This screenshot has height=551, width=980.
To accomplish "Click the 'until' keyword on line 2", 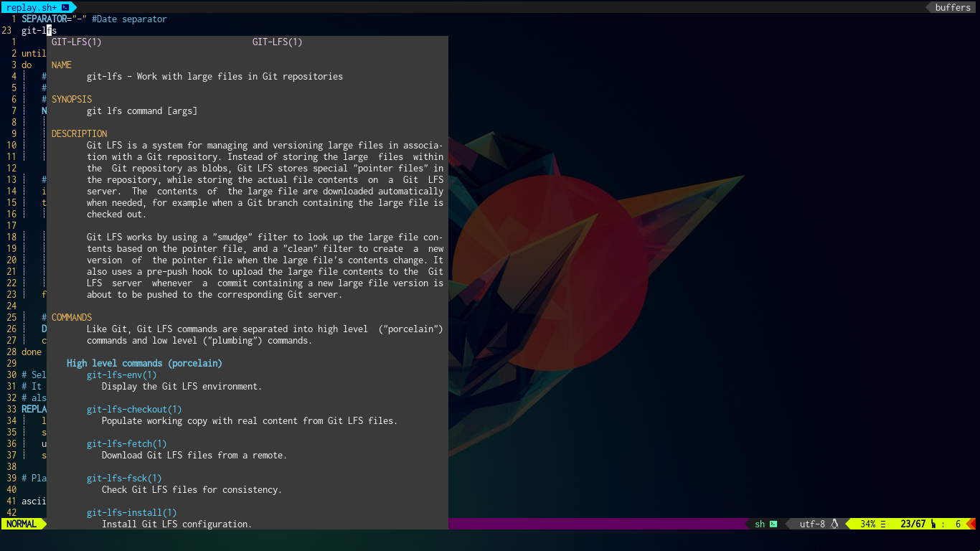I will tap(34, 53).
